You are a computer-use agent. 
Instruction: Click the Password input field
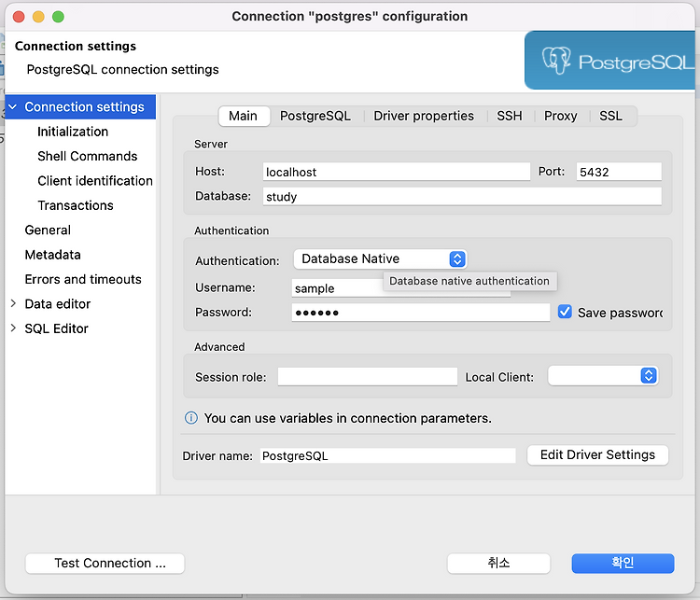[x=421, y=313]
